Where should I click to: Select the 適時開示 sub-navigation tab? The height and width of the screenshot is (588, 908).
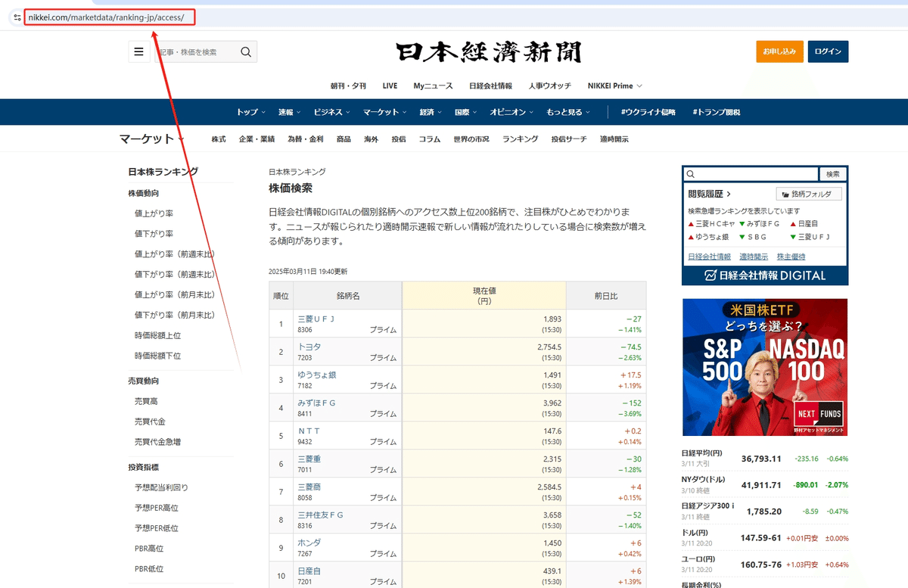pyautogui.click(x=614, y=139)
